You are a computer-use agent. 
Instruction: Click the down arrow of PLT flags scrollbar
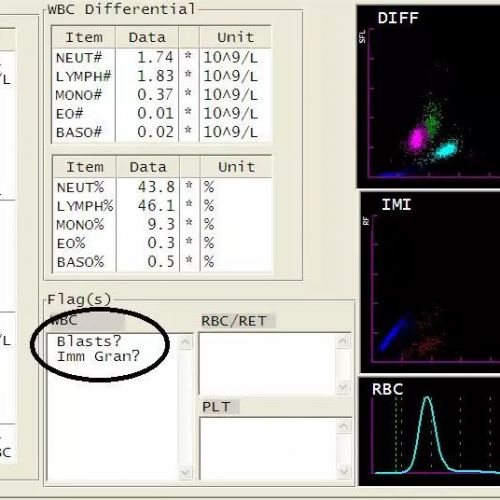click(x=344, y=471)
